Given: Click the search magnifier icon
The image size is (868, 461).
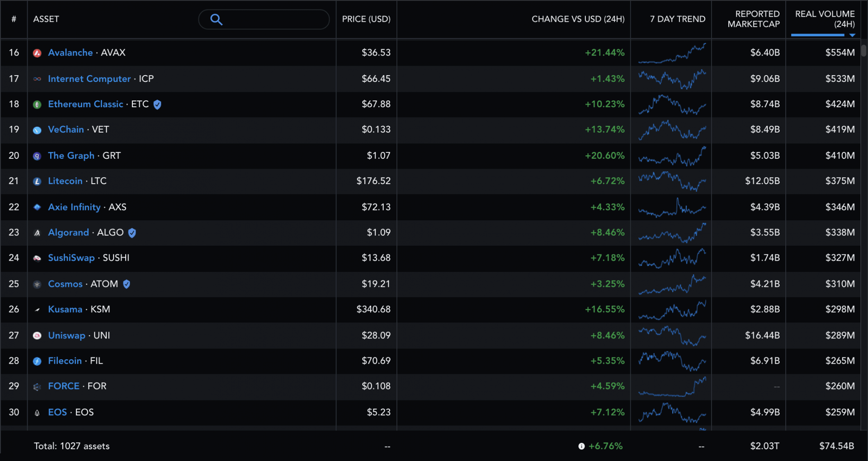Looking at the screenshot, I should pyautogui.click(x=216, y=19).
